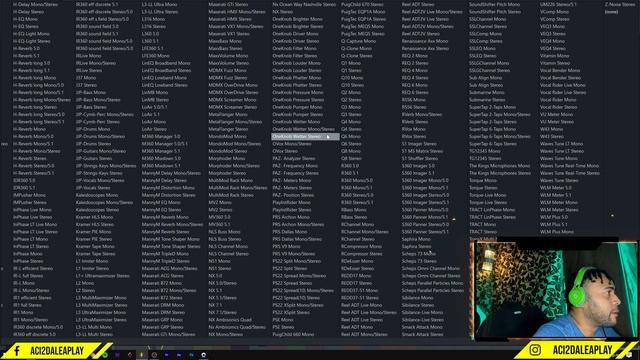Click J37 Mono entry
The image size is (640, 360).
tap(86, 78)
